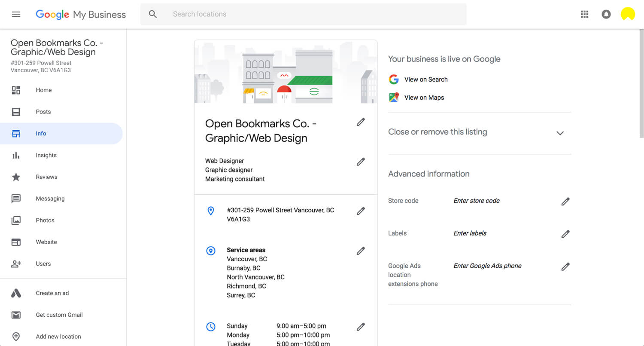Screen dimensions: 644x346
Task: Click the Google Ads logo icon
Action: pyautogui.click(x=16, y=293)
